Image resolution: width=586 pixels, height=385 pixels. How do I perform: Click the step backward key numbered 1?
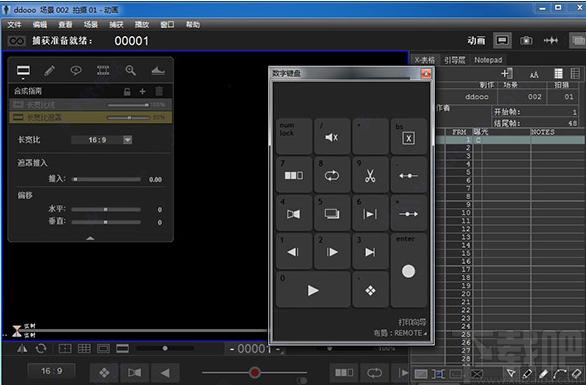point(294,252)
